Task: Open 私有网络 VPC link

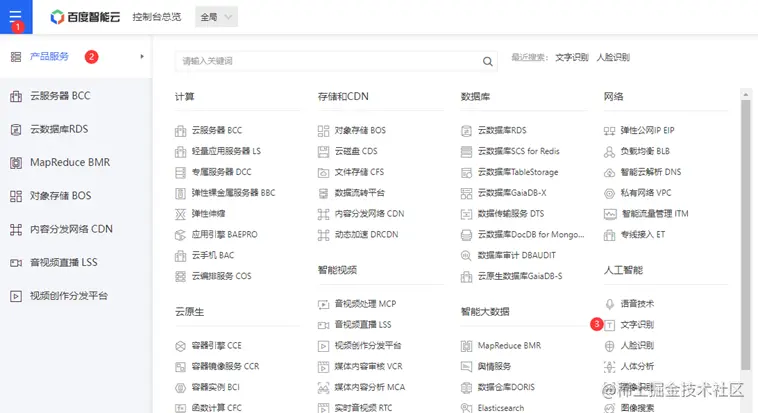Action: click(646, 192)
